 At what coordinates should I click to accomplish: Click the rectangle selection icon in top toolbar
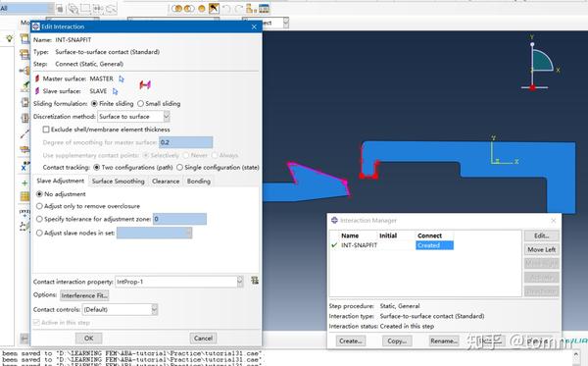click(86, 8)
